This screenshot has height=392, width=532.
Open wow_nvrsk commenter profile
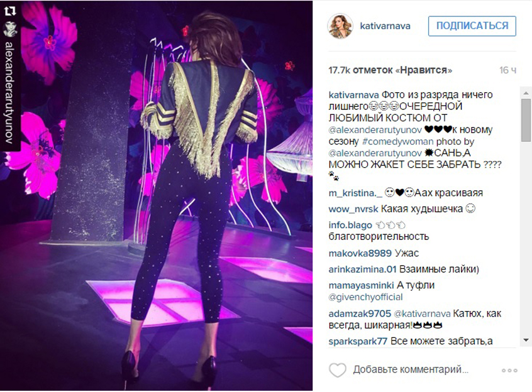coord(353,209)
